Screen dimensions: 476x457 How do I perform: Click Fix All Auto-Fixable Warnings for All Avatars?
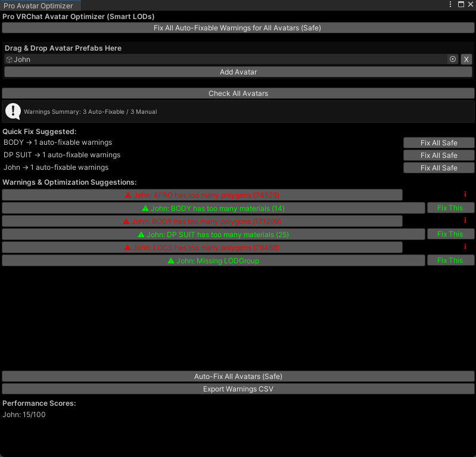238,28
